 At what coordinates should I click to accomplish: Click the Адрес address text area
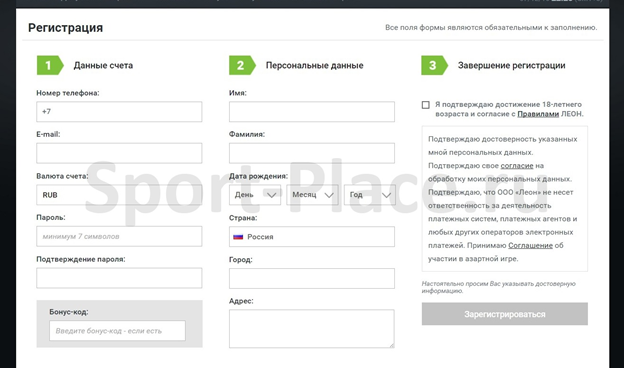click(312, 329)
